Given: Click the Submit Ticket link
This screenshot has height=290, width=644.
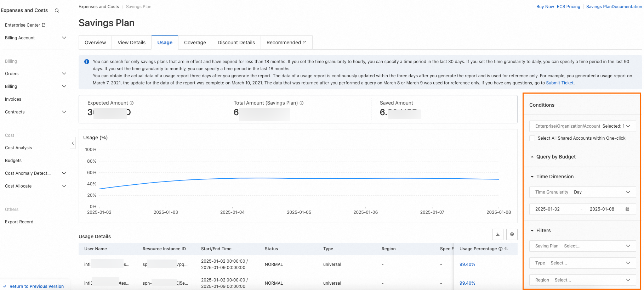Looking at the screenshot, I should click(560, 83).
